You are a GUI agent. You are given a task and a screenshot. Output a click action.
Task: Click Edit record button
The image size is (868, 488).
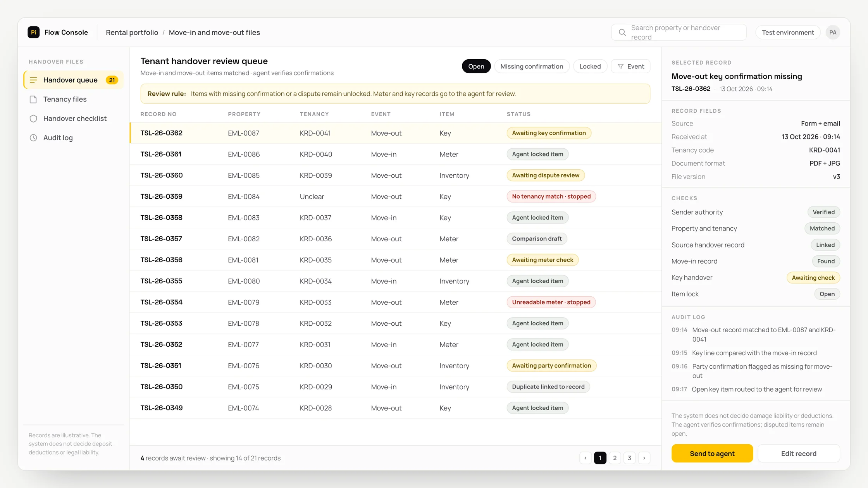click(x=799, y=454)
